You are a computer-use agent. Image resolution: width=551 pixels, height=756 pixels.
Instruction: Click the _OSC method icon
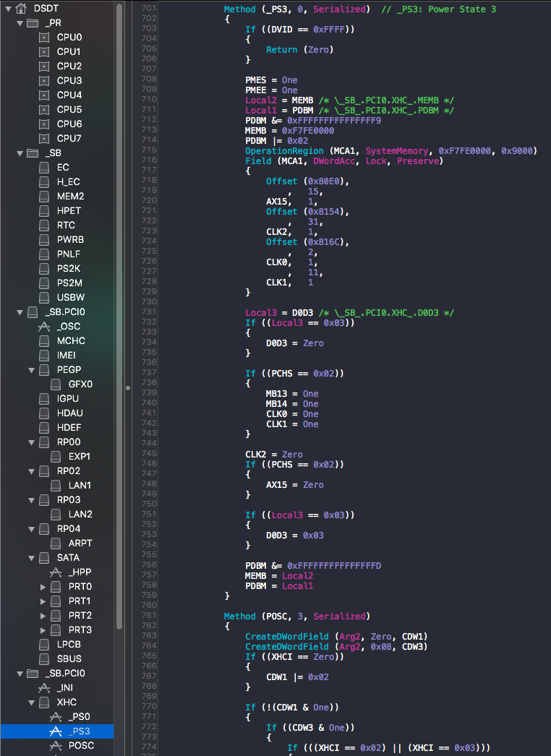(44, 327)
